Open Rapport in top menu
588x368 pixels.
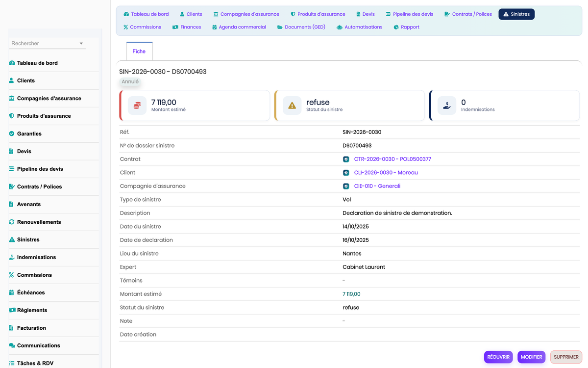click(406, 27)
